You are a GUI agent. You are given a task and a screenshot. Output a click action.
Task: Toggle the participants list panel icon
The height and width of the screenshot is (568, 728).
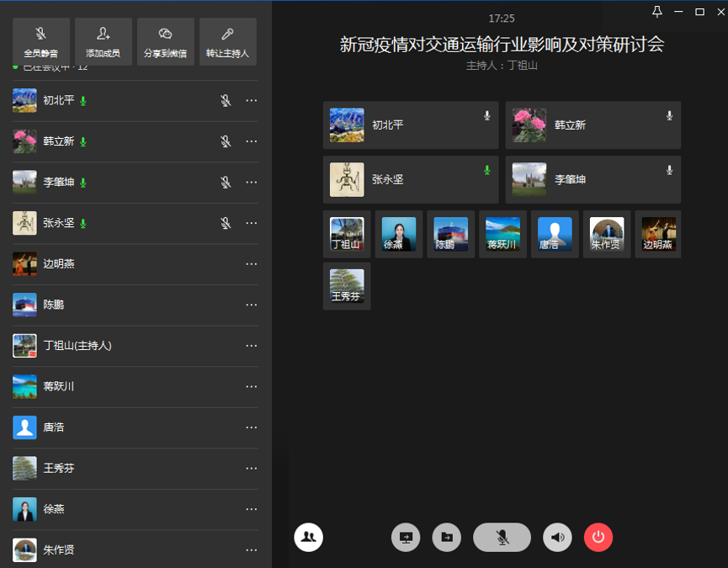click(308, 537)
